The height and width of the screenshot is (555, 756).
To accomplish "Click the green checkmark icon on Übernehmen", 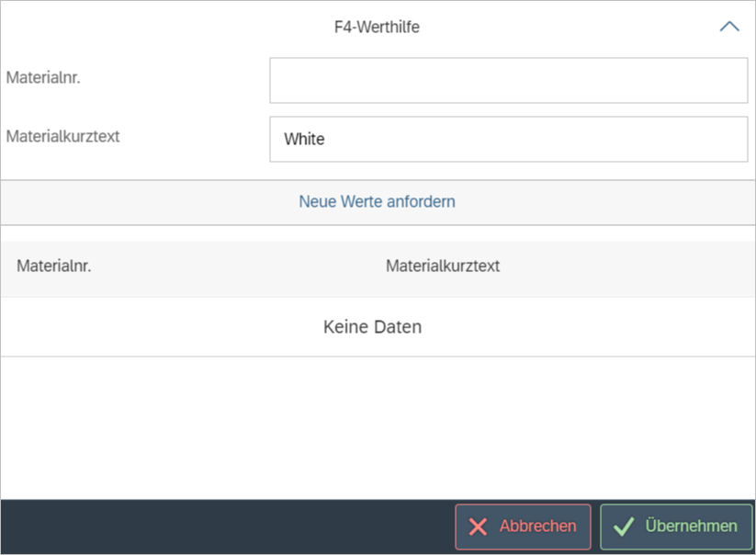I will tap(624, 527).
